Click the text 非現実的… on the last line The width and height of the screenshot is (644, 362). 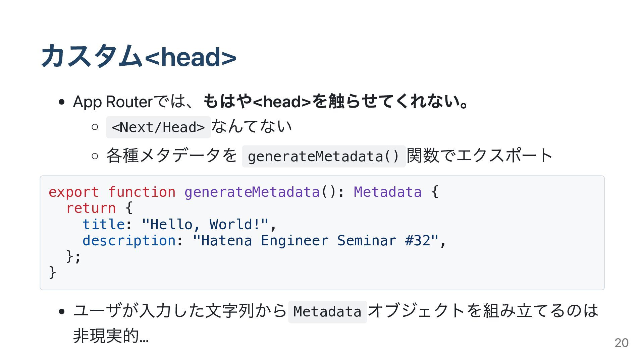(111, 336)
